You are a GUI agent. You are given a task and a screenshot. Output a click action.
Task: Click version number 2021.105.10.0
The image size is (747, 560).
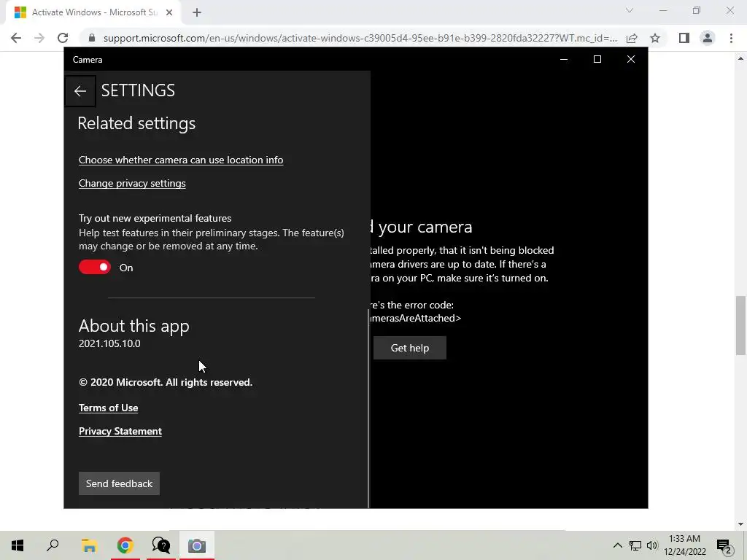[109, 344]
